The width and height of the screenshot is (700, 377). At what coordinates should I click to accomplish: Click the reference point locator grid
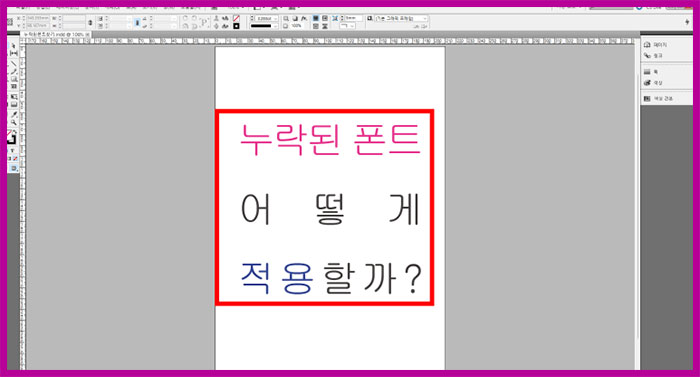click(x=10, y=21)
